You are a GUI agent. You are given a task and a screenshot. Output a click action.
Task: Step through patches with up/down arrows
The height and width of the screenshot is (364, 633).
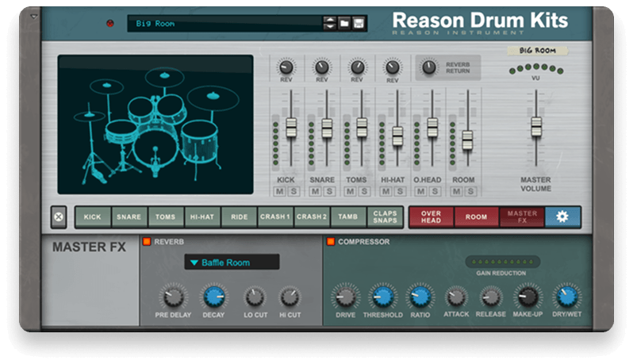coord(329,24)
